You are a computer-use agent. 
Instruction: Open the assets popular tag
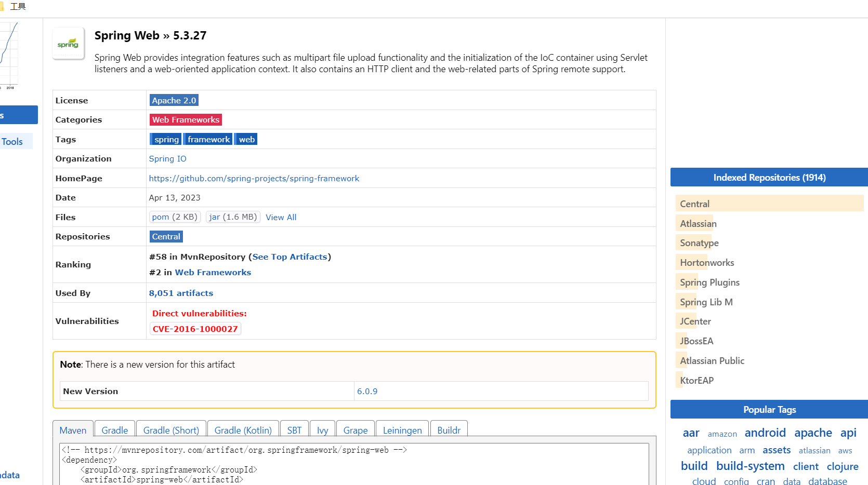pos(777,450)
